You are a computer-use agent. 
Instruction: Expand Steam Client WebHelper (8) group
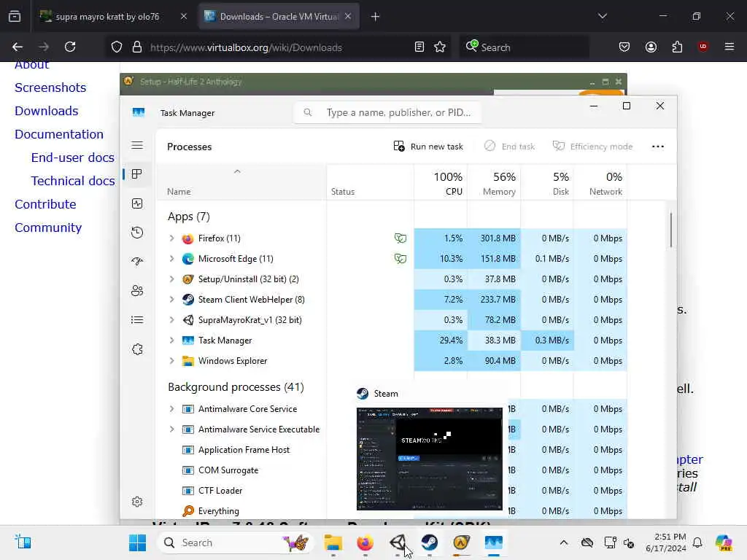[x=171, y=300]
